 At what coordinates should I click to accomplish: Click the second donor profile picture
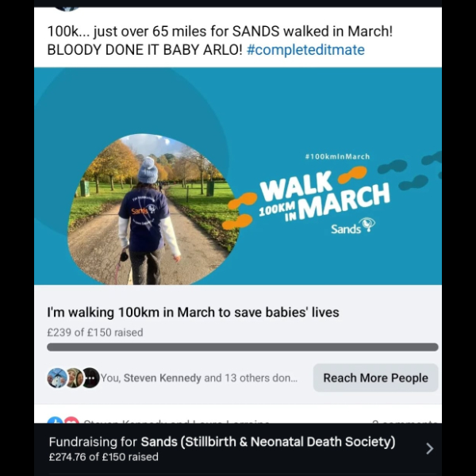click(x=73, y=378)
